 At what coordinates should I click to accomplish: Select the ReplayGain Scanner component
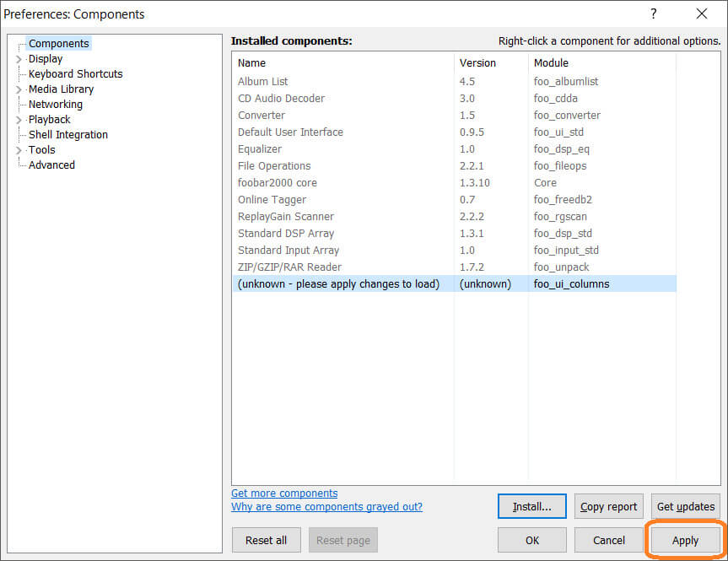coord(454,217)
